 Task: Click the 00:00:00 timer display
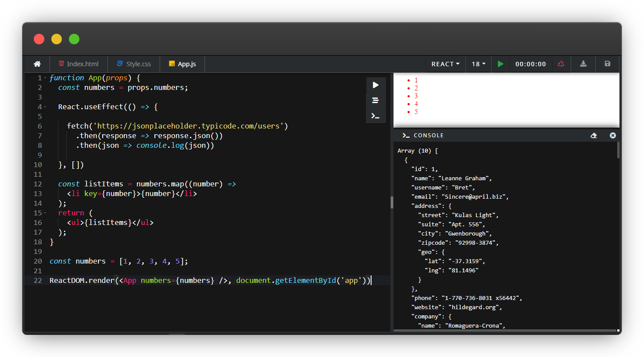530,64
